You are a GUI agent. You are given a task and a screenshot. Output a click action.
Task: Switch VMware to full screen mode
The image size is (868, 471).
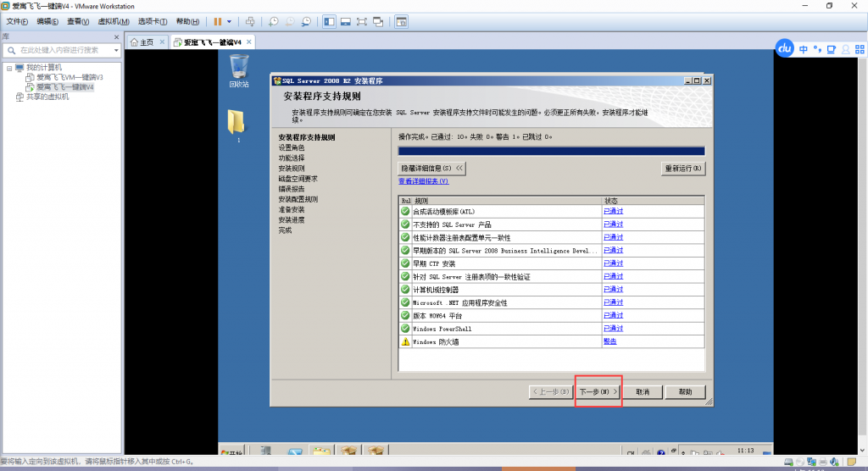click(x=361, y=21)
